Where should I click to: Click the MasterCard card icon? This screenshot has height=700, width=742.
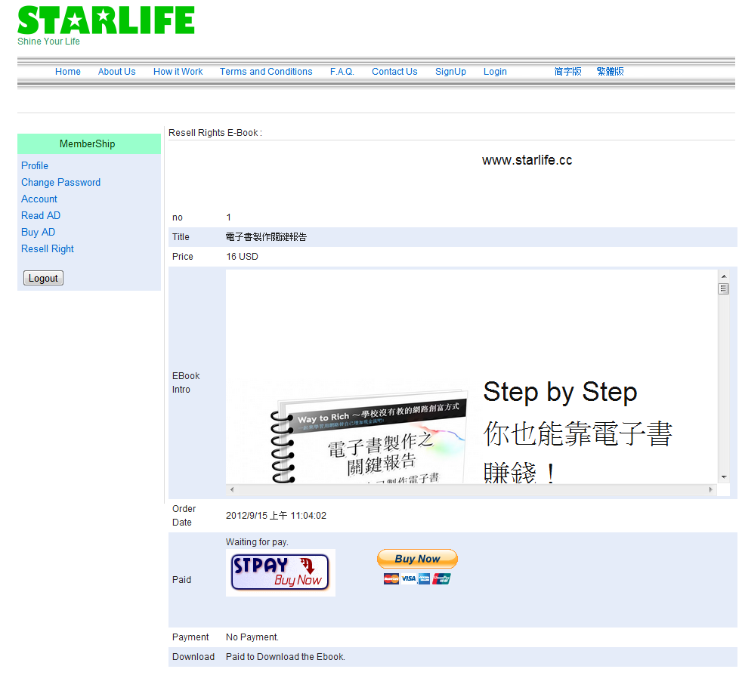pos(391,578)
